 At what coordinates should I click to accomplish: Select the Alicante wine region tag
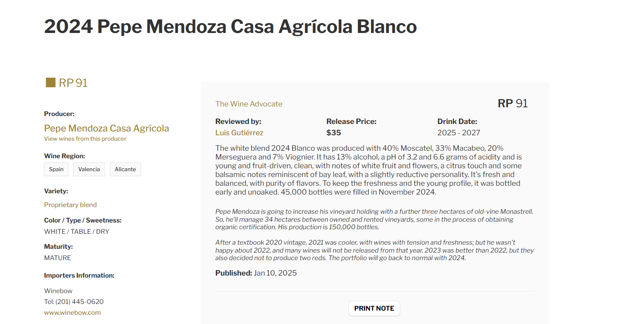125,169
